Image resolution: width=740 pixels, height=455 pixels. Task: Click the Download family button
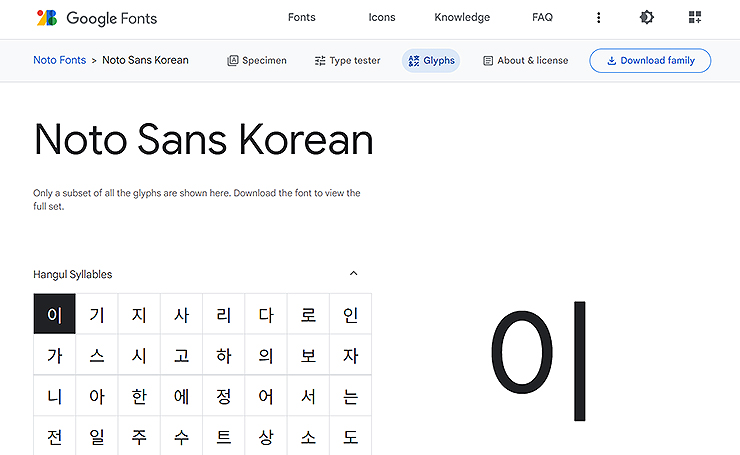click(650, 60)
